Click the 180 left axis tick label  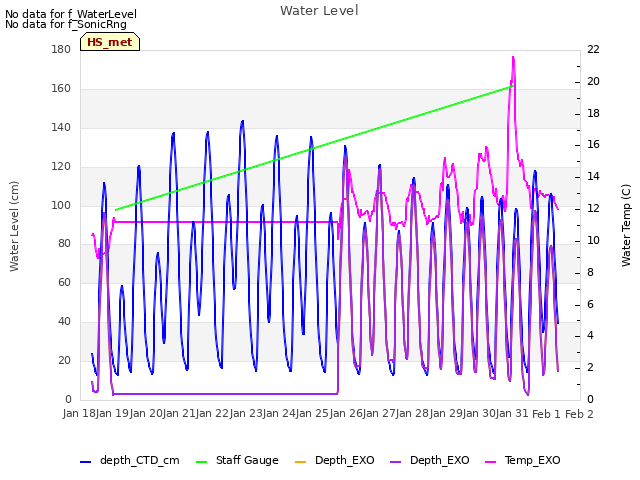coord(61,49)
